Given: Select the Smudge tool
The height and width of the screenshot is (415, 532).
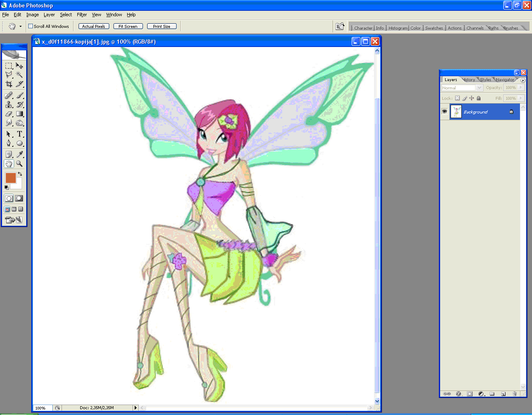Looking at the screenshot, I should pos(9,123).
